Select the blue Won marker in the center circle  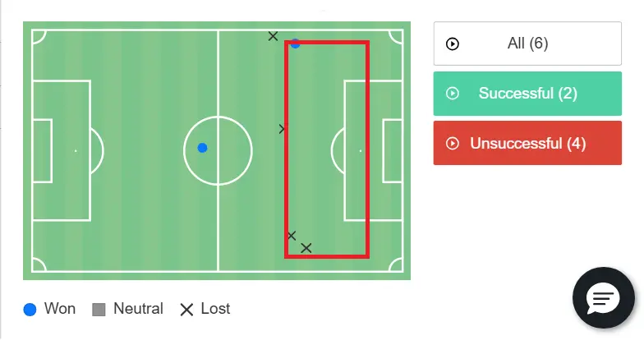coord(202,148)
